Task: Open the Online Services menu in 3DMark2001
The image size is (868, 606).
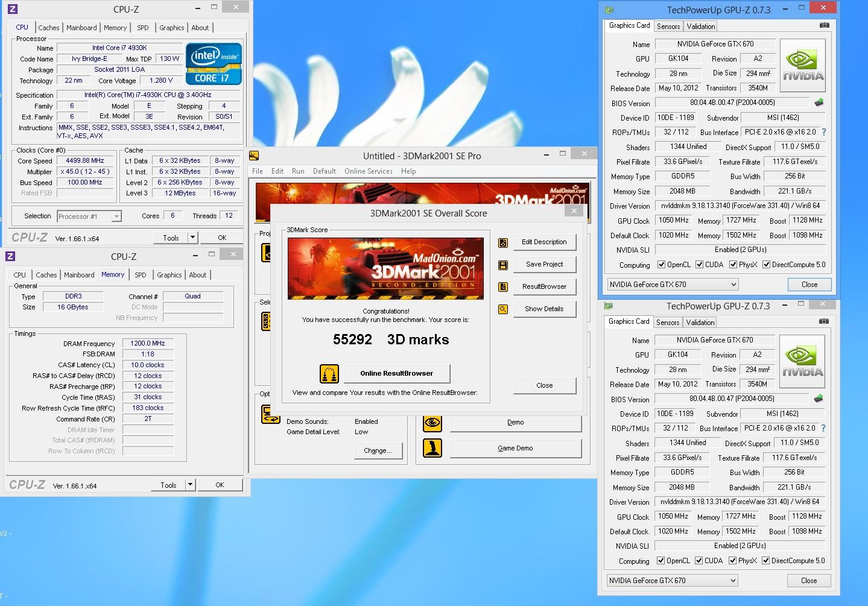Action: pyautogui.click(x=369, y=171)
